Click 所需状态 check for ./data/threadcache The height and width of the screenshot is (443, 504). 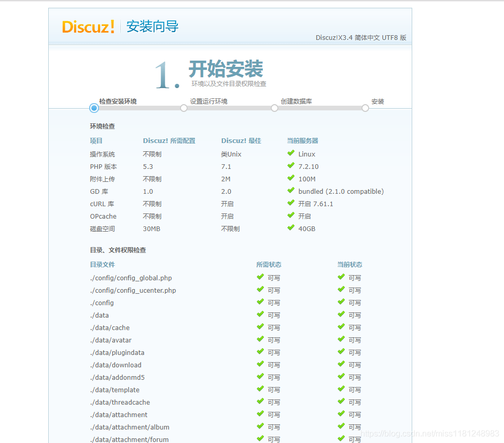260,402
